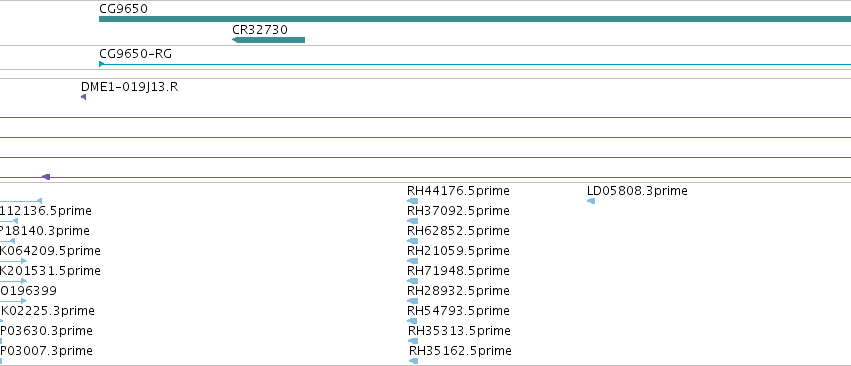
Task: Click the RH44176.5prime EST arrow
Action: click(412, 201)
